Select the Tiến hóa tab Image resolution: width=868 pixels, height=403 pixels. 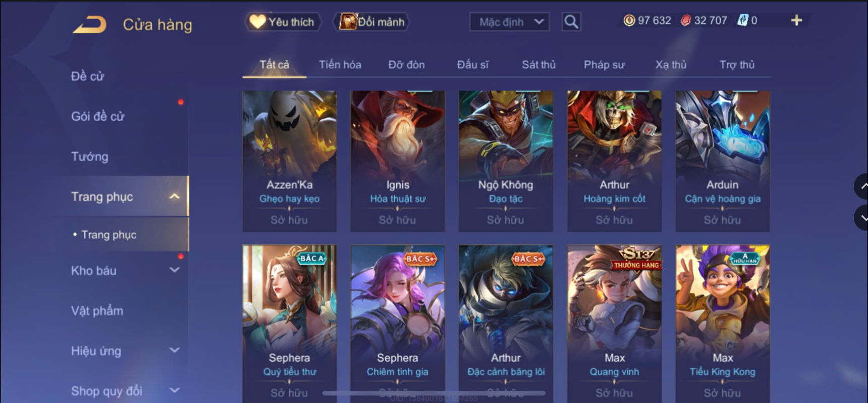pos(340,65)
